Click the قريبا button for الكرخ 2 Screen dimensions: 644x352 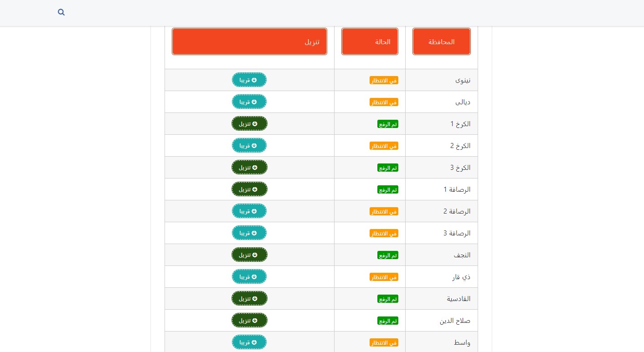249,145
